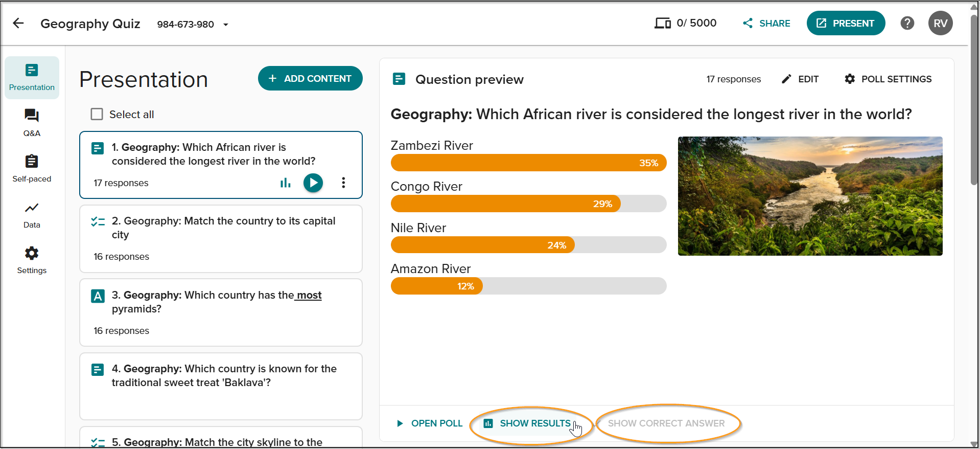980x449 pixels.
Task: Open the Q&A sidebar section
Action: click(32, 123)
